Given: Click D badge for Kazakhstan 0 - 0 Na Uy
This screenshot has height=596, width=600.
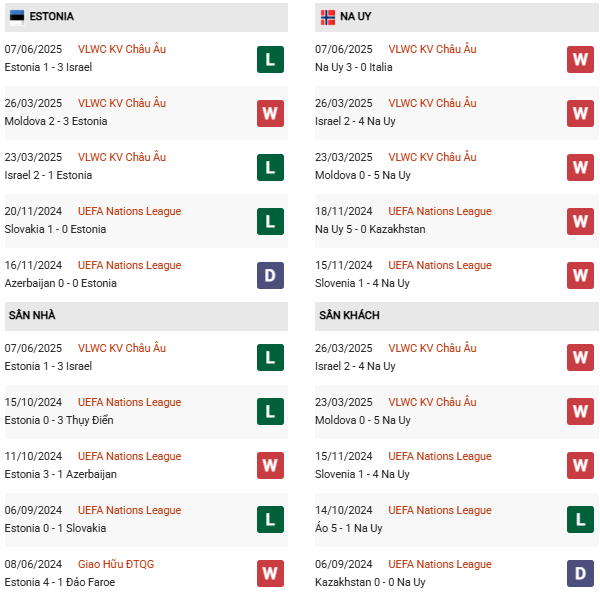Looking at the screenshot, I should point(580,573).
